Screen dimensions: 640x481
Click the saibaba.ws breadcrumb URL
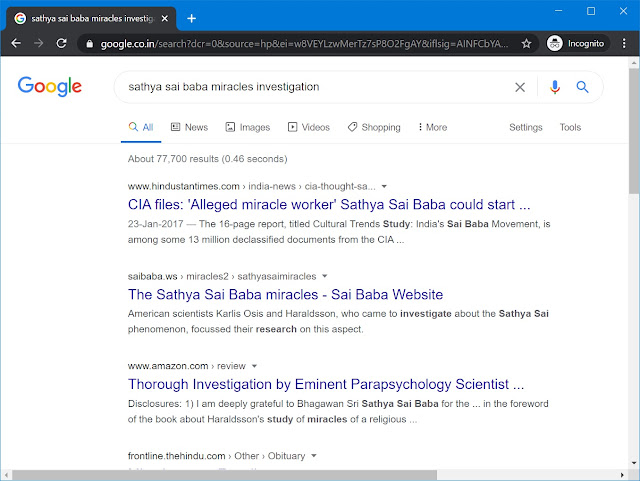(222, 276)
